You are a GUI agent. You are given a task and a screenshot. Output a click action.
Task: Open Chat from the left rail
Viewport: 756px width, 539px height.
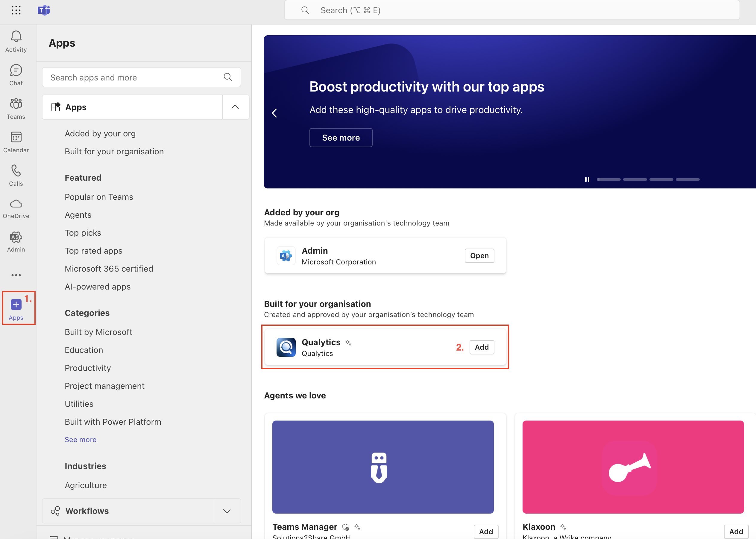pos(16,75)
